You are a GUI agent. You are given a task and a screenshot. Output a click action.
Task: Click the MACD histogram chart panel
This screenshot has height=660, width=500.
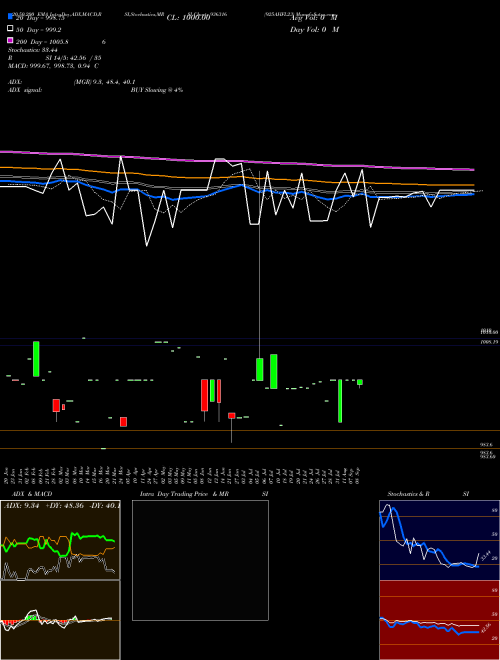[60, 620]
